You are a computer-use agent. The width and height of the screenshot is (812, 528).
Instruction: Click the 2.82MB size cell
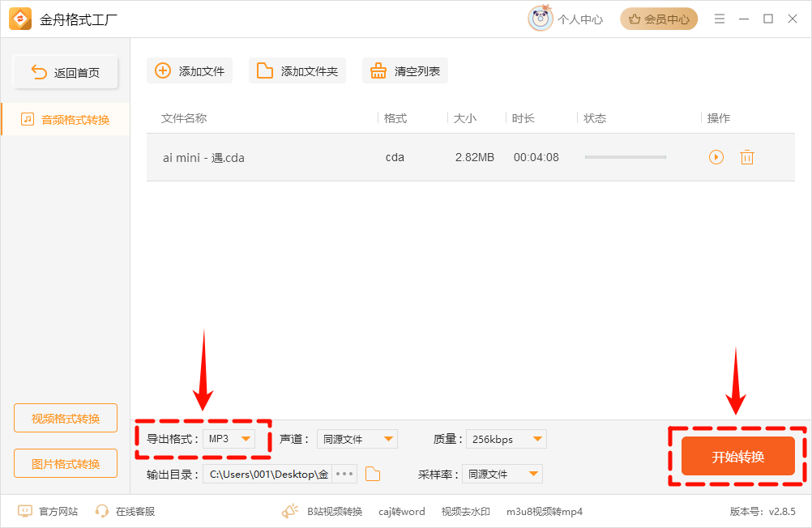474,157
